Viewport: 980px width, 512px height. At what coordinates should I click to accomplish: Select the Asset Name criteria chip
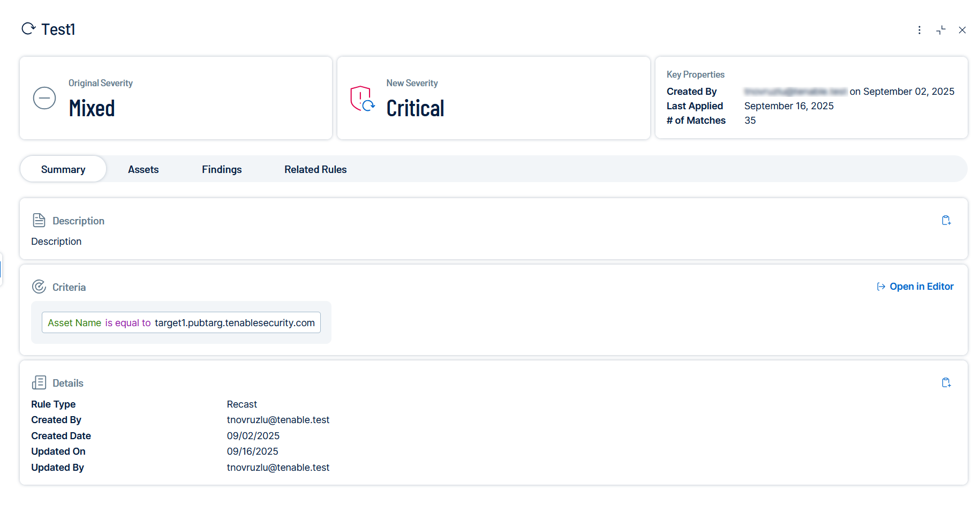(181, 322)
